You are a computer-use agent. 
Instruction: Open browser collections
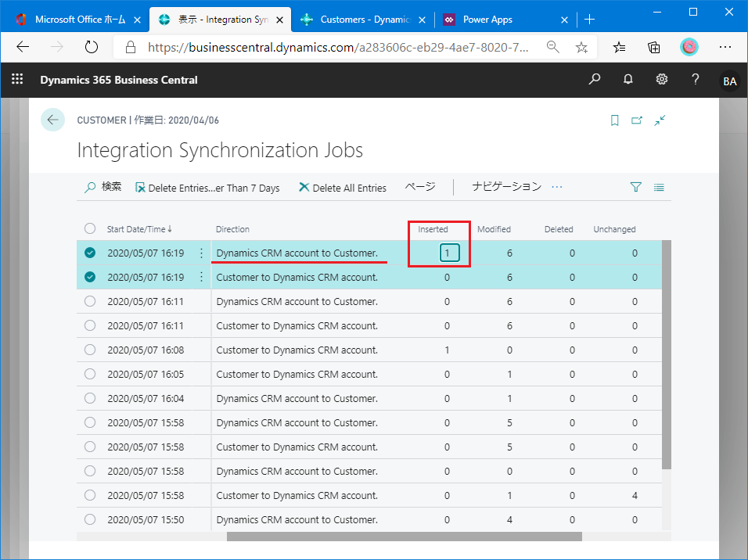pyautogui.click(x=653, y=47)
